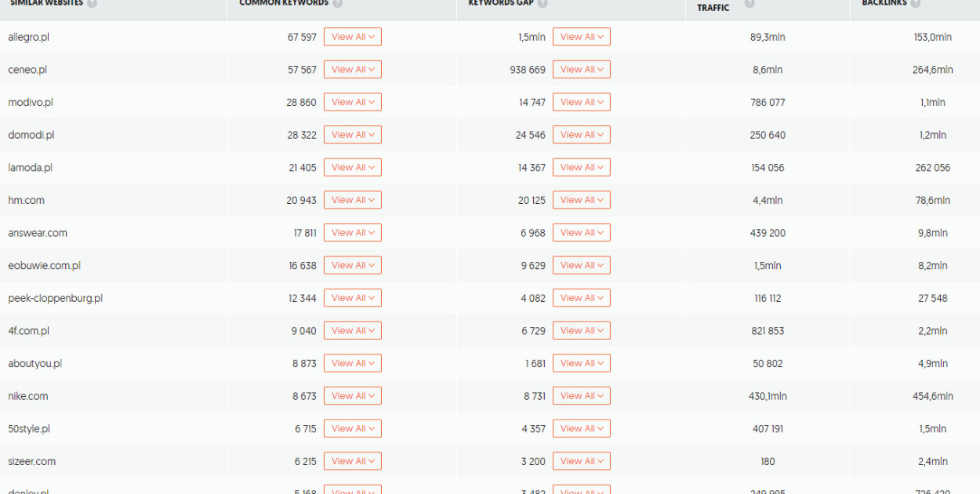Open keywords gap View All for sizeer.com
980x494 pixels.
(x=581, y=461)
